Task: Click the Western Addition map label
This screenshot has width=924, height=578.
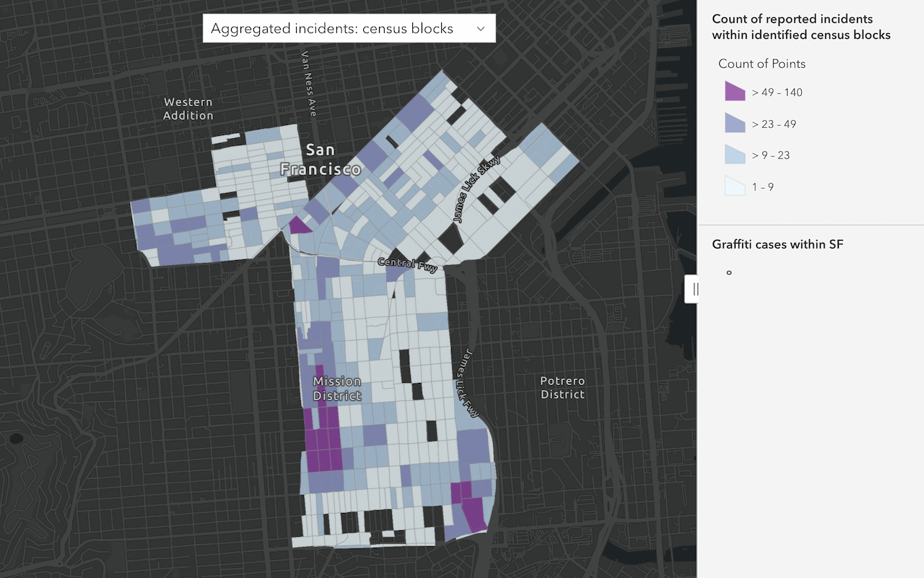Action: point(188,109)
